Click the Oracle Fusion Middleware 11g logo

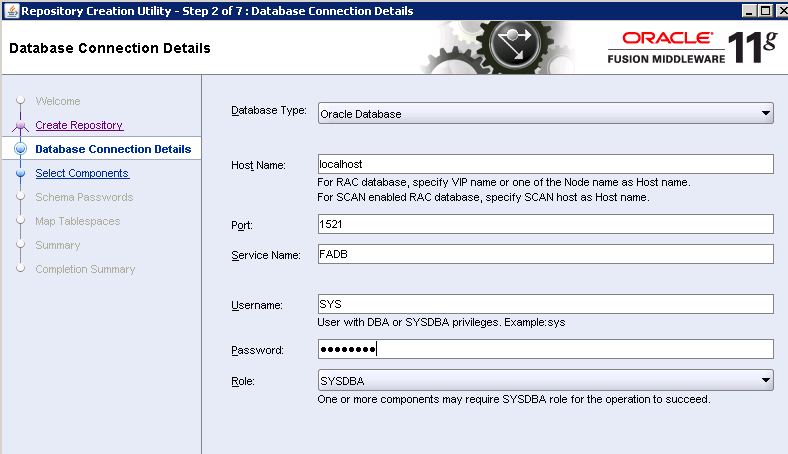tap(690, 47)
